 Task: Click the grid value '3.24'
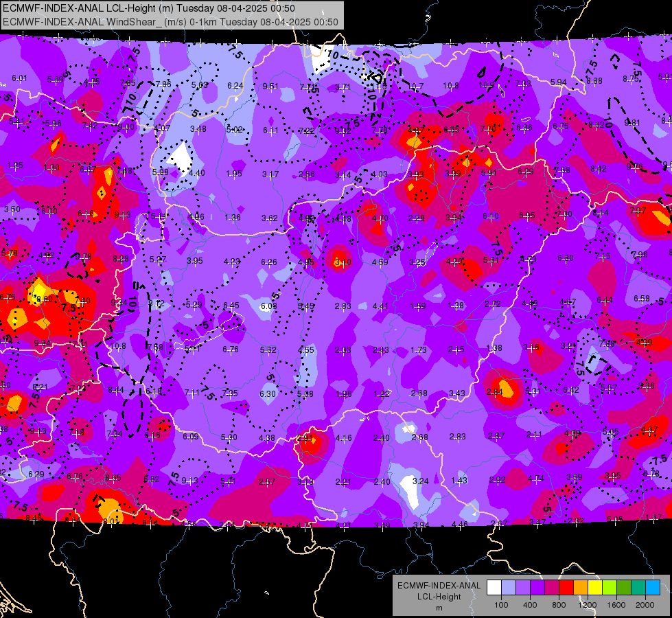pos(420,481)
